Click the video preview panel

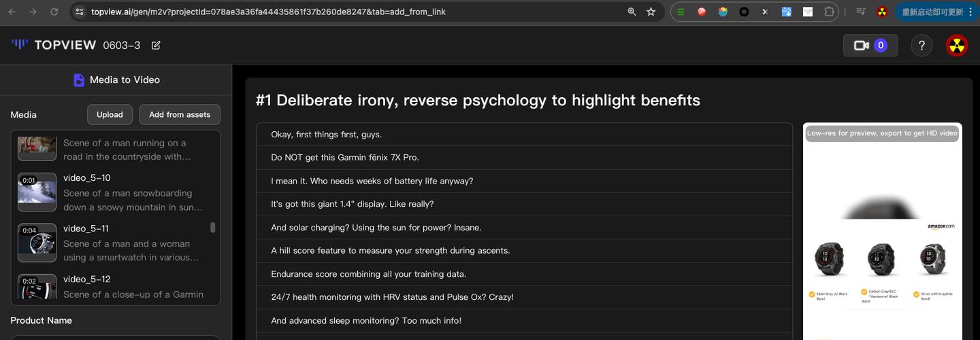point(883,231)
